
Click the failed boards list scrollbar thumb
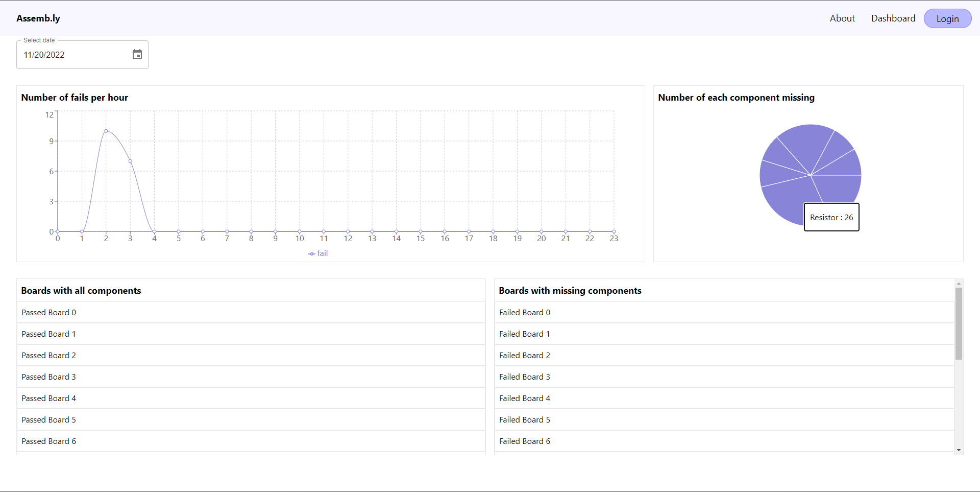pyautogui.click(x=959, y=323)
